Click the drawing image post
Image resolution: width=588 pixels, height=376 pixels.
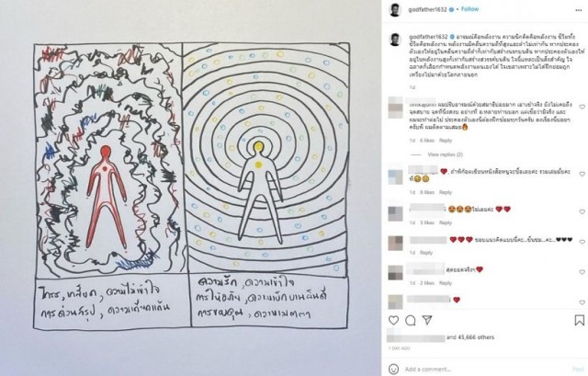[x=191, y=187]
